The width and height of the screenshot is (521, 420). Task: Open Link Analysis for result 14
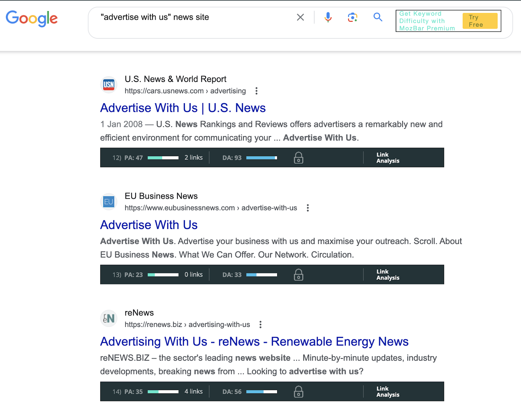(x=388, y=392)
